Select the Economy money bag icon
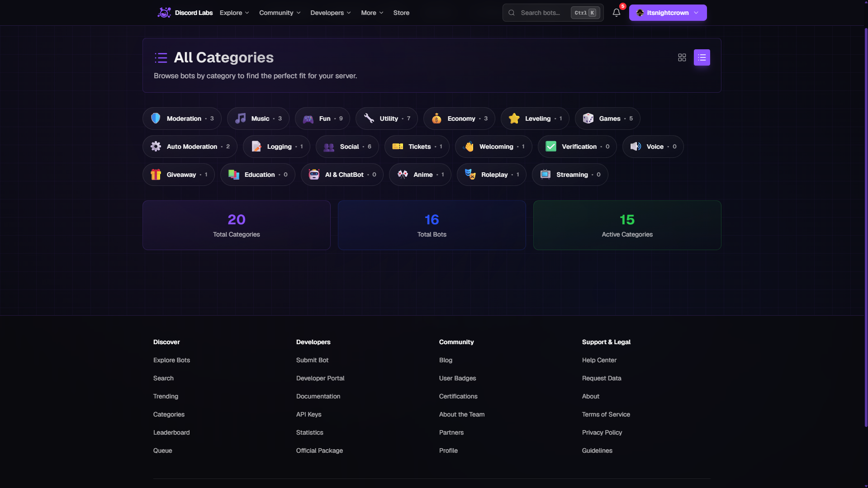 (436, 118)
